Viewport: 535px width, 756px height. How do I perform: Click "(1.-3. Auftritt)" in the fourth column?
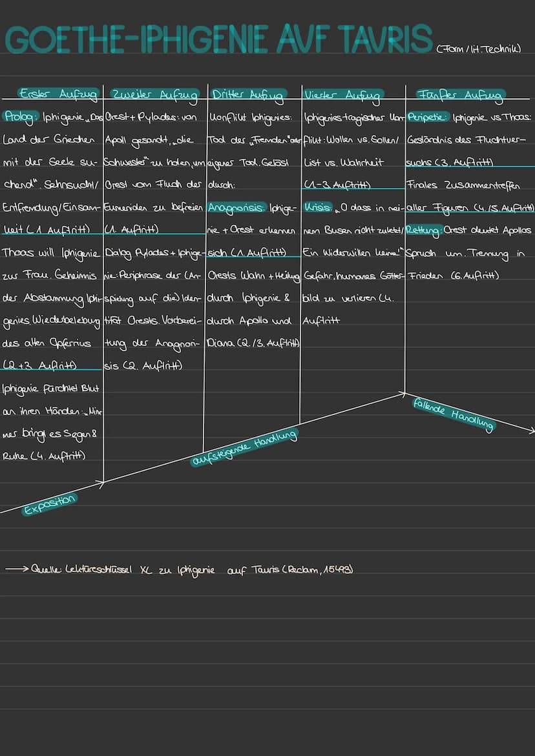(337, 184)
